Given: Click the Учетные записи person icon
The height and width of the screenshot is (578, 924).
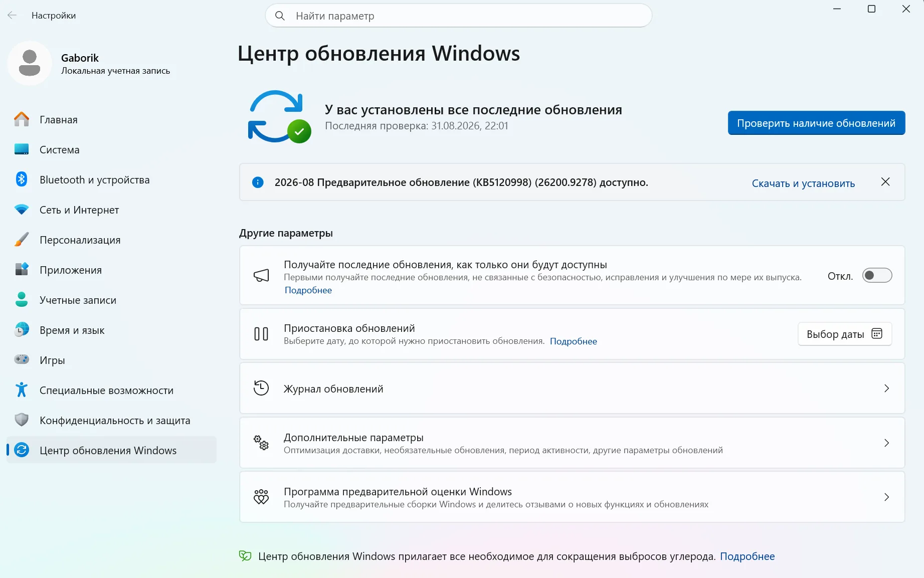Looking at the screenshot, I should click(x=22, y=299).
